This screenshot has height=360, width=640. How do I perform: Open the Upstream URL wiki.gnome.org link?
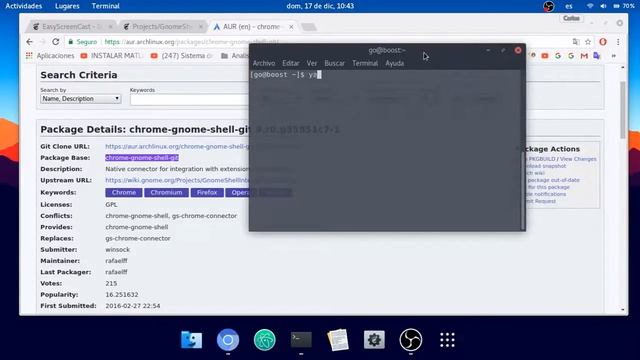177,180
